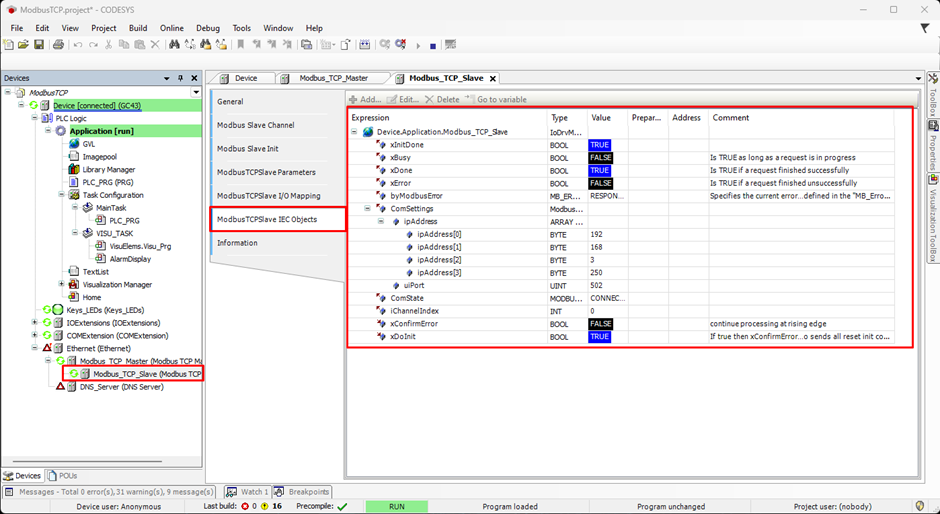Open the File menu
940x514 pixels.
(17, 28)
